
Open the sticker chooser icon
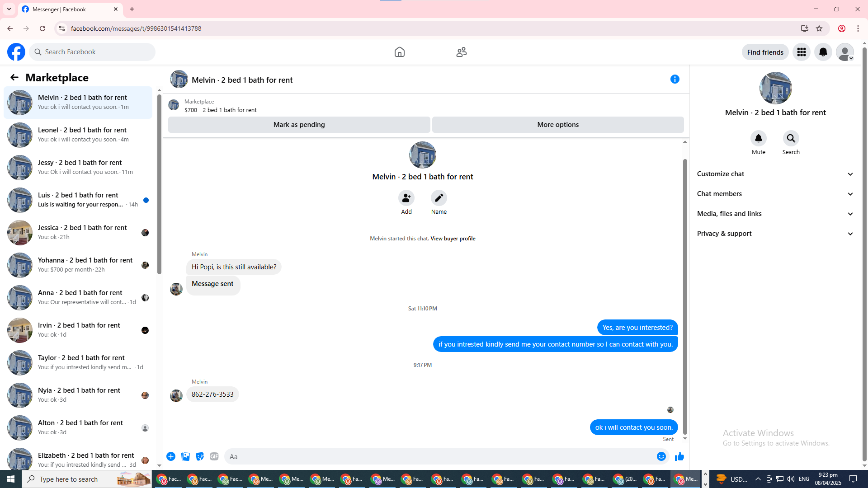click(200, 457)
